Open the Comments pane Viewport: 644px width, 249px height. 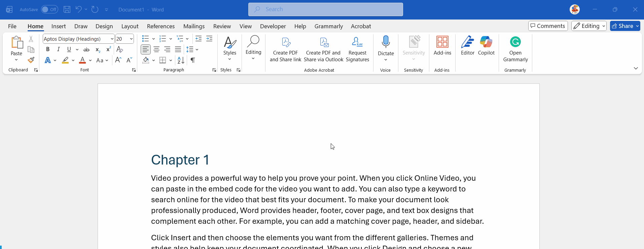(548, 26)
